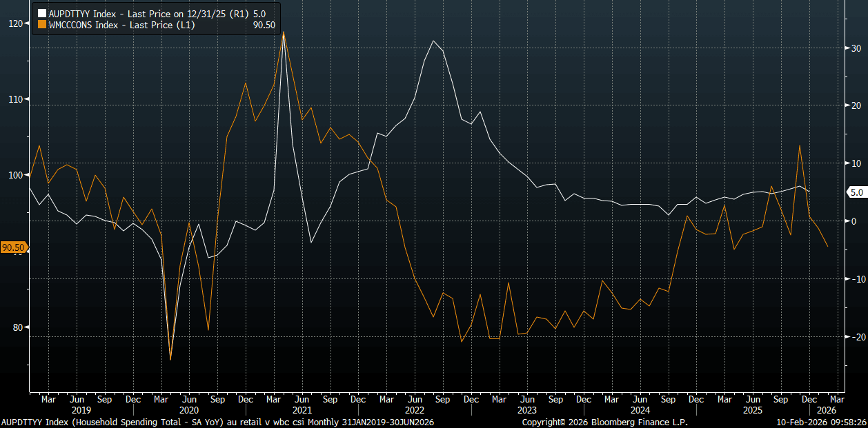Click the 110 label on left axis
The height and width of the screenshot is (428, 868).
15,99
